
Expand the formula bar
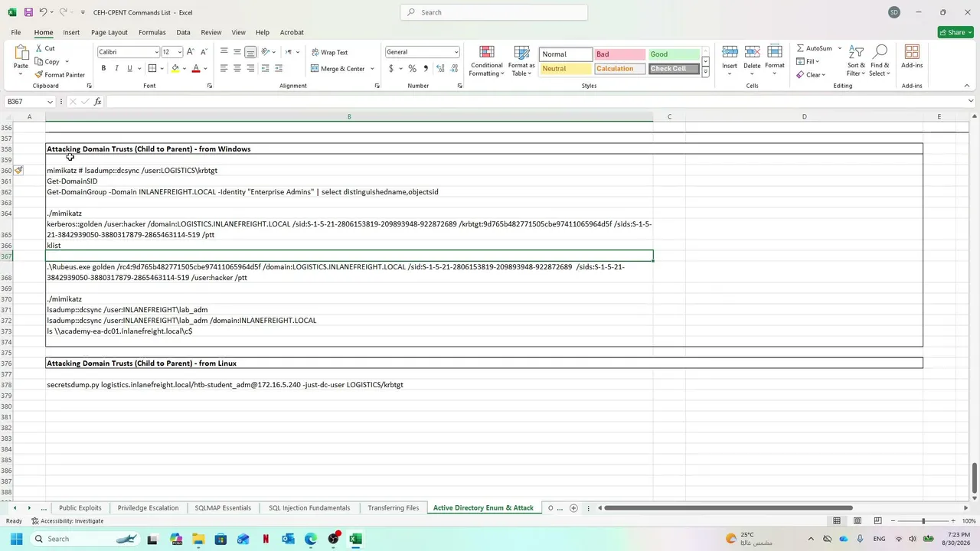(971, 102)
